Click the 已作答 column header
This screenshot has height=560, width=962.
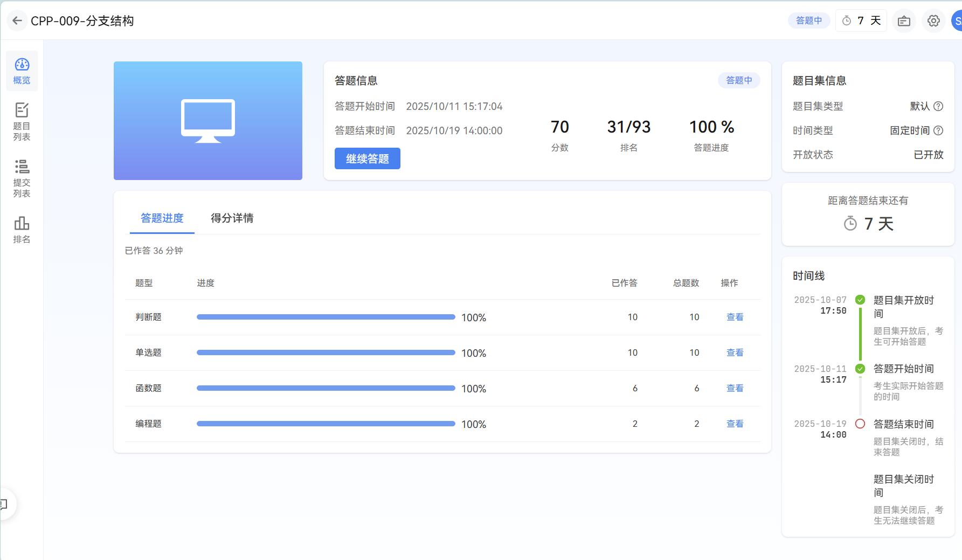tap(625, 283)
